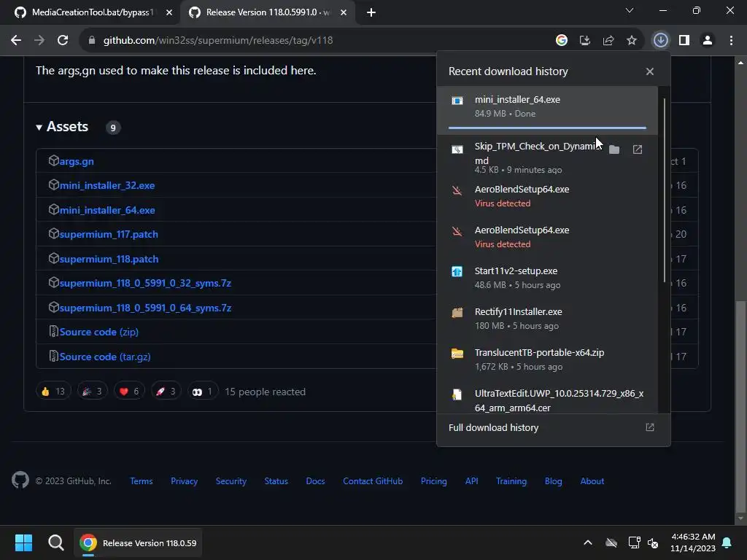This screenshot has width=747, height=560.
Task: Open full download history external link icon
Action: (x=650, y=427)
